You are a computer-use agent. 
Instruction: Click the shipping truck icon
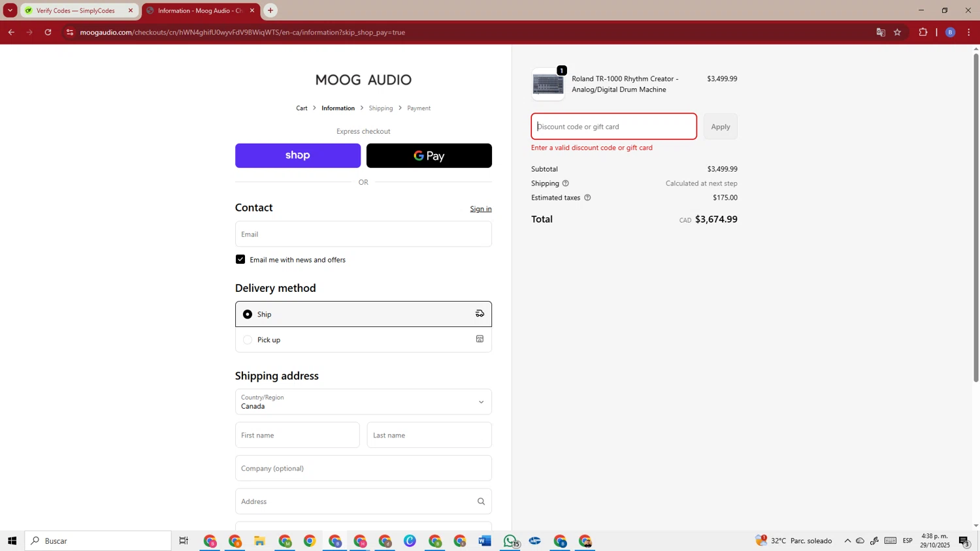click(480, 314)
